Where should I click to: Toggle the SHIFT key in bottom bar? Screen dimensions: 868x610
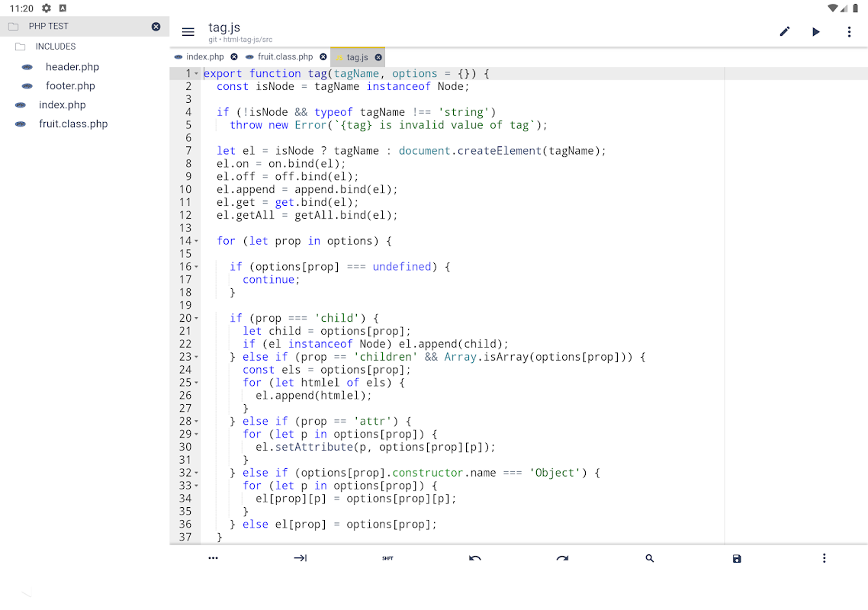(387, 558)
